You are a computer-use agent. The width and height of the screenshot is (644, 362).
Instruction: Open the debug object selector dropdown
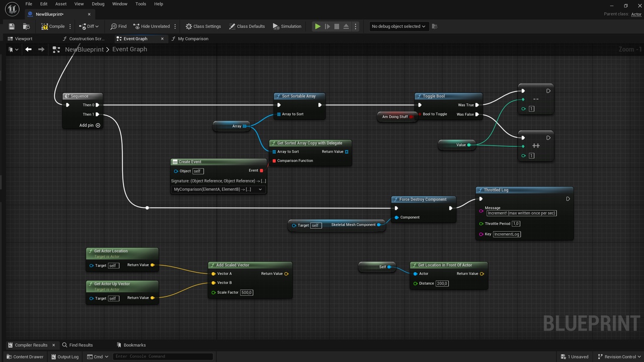[398, 26]
